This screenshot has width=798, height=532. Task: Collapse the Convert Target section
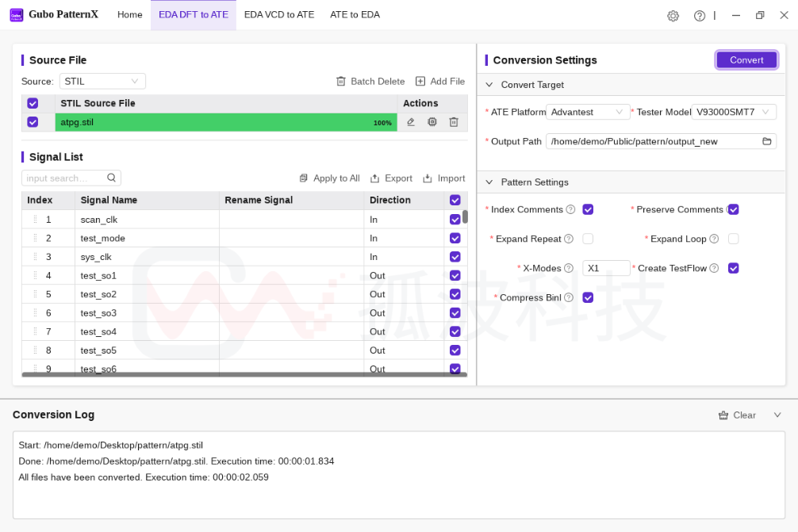489,85
